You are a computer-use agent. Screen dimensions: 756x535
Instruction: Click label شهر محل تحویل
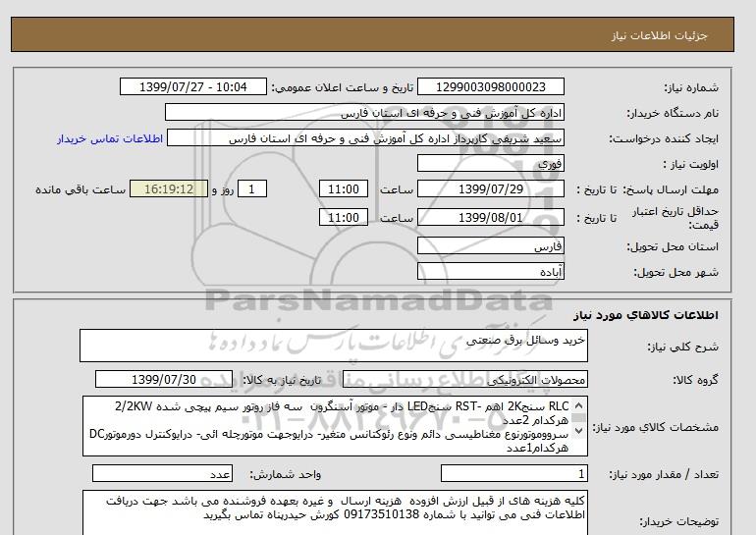(x=675, y=272)
